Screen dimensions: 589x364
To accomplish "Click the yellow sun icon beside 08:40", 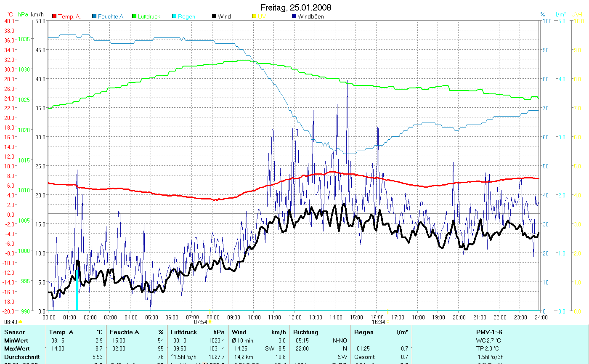I will click(20, 322).
